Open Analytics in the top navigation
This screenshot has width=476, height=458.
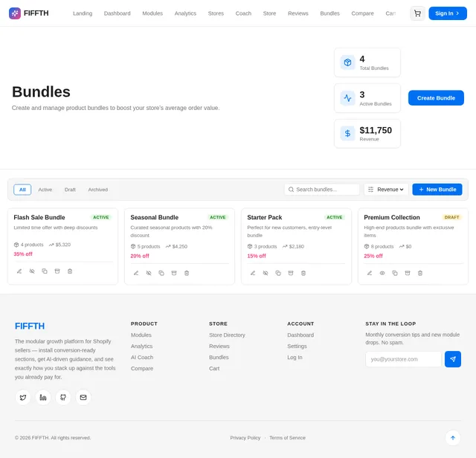pyautogui.click(x=185, y=13)
